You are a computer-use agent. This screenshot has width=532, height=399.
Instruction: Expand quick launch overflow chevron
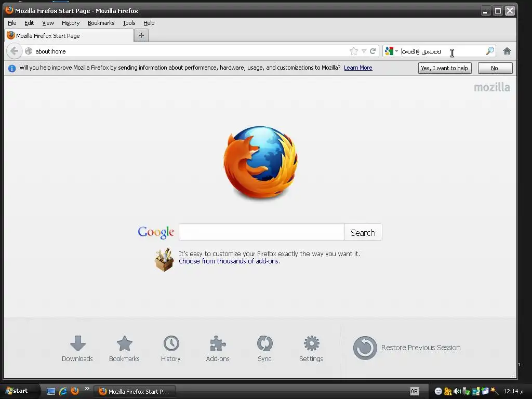point(87,389)
